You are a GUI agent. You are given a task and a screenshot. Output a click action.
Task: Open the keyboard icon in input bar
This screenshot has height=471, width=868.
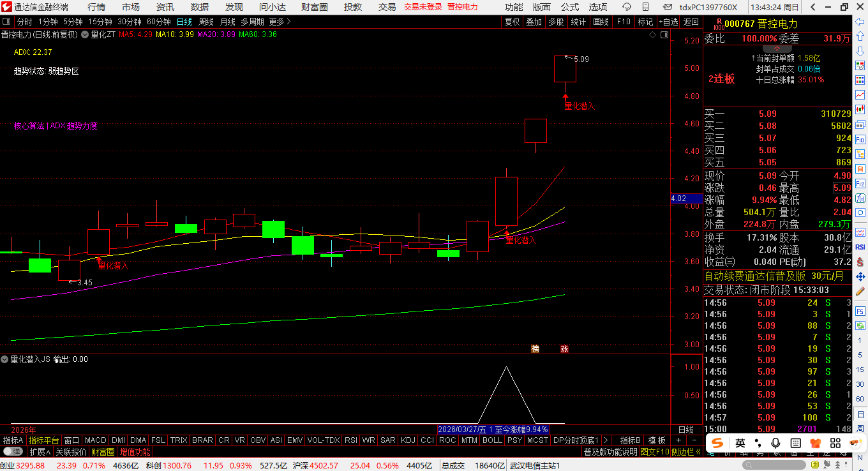coord(795,443)
